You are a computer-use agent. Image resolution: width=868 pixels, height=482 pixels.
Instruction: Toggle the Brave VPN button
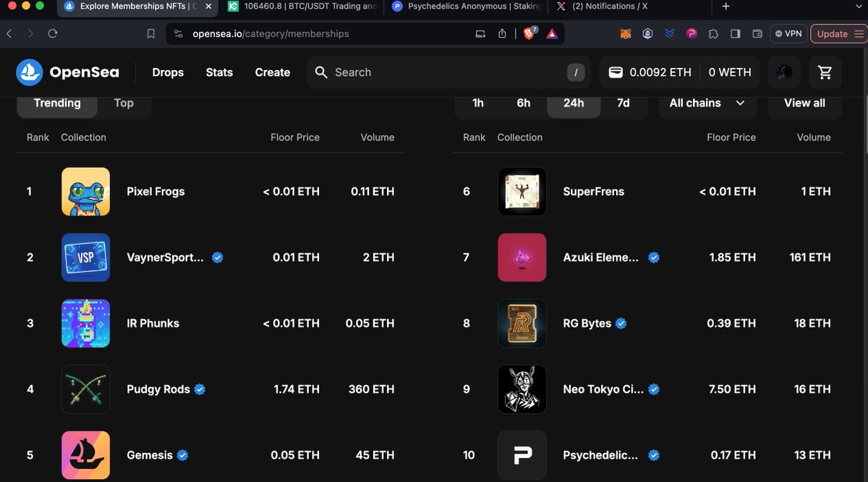pos(788,33)
